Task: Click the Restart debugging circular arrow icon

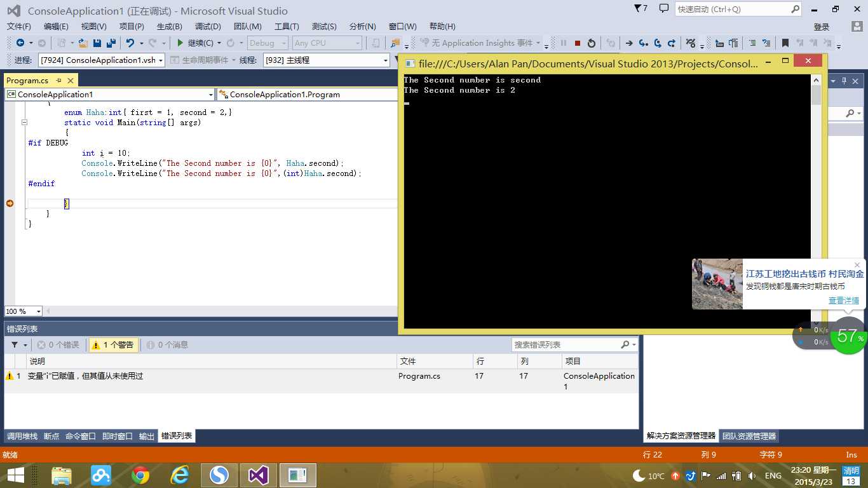Action: point(592,43)
